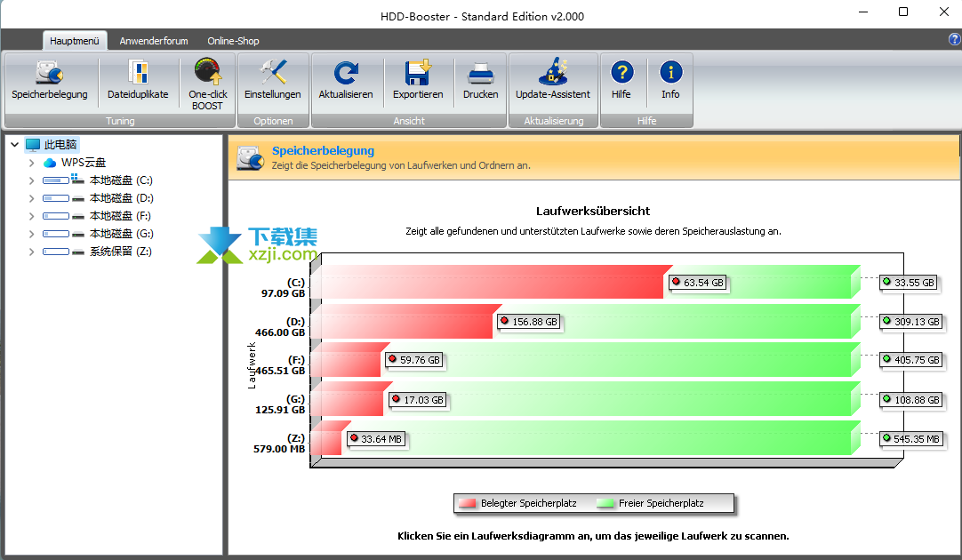This screenshot has width=962, height=560.
Task: Select 系统保留 (Z:) in the tree
Action: pyautogui.click(x=121, y=252)
